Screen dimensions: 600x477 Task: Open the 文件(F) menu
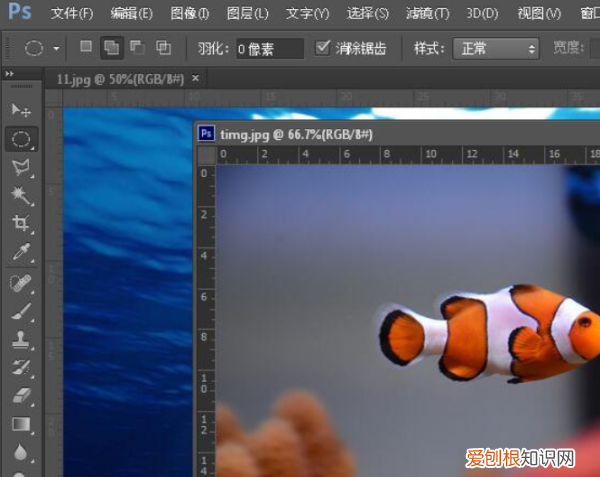coord(72,14)
